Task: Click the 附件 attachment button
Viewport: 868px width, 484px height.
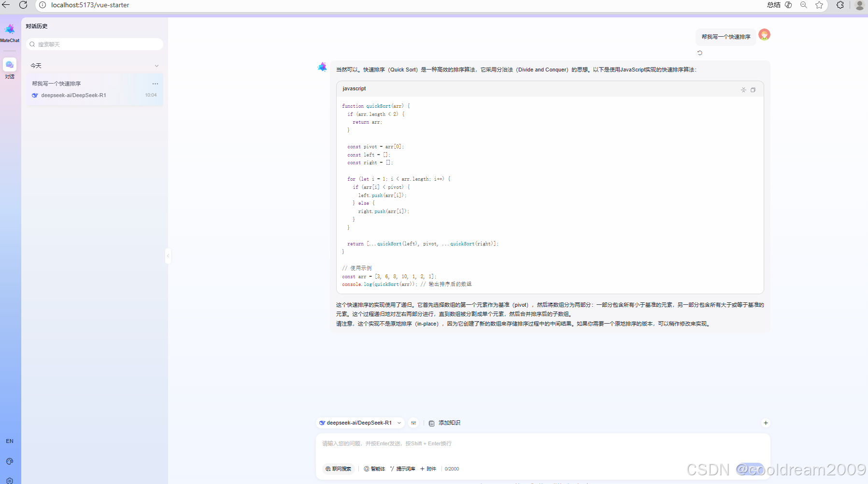Action: (x=428, y=469)
